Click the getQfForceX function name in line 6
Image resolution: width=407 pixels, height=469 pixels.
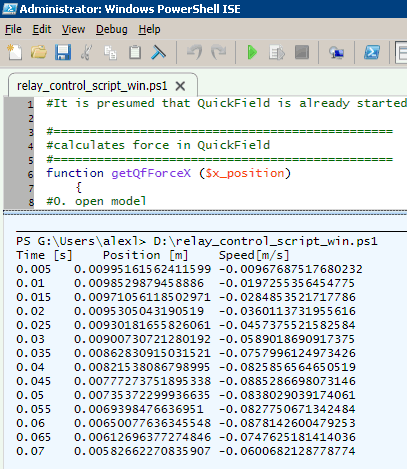pyautogui.click(x=151, y=173)
